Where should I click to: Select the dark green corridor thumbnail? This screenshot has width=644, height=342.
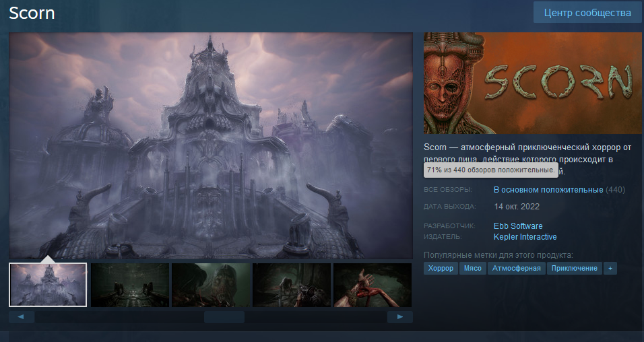(x=130, y=285)
